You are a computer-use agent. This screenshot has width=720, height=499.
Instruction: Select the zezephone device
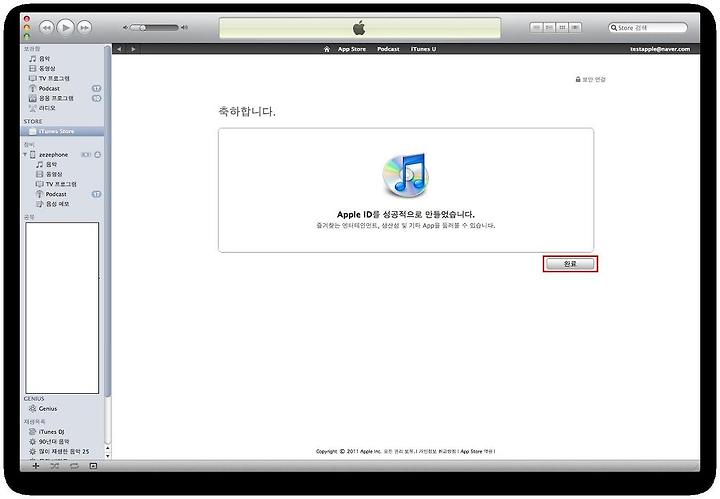click(x=53, y=155)
